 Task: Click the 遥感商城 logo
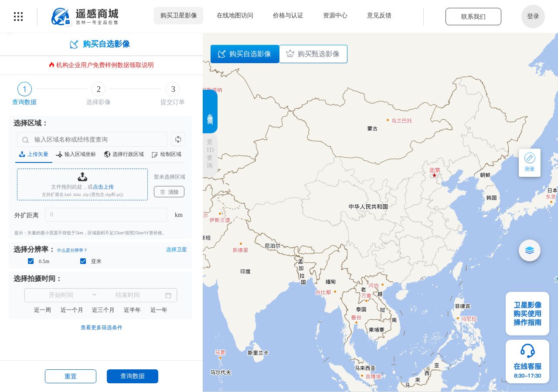pyautogui.click(x=85, y=17)
